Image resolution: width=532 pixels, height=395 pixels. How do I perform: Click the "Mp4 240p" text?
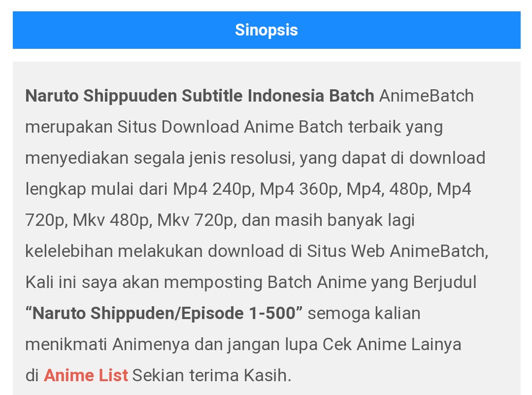coord(212,189)
